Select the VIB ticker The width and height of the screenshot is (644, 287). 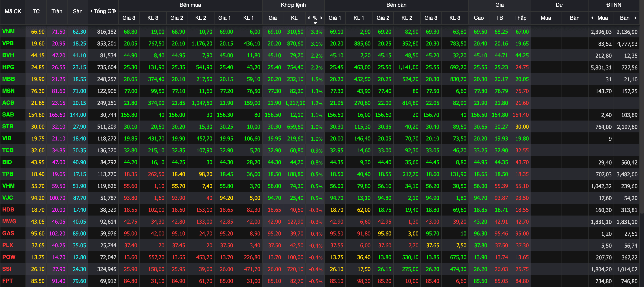[7, 138]
